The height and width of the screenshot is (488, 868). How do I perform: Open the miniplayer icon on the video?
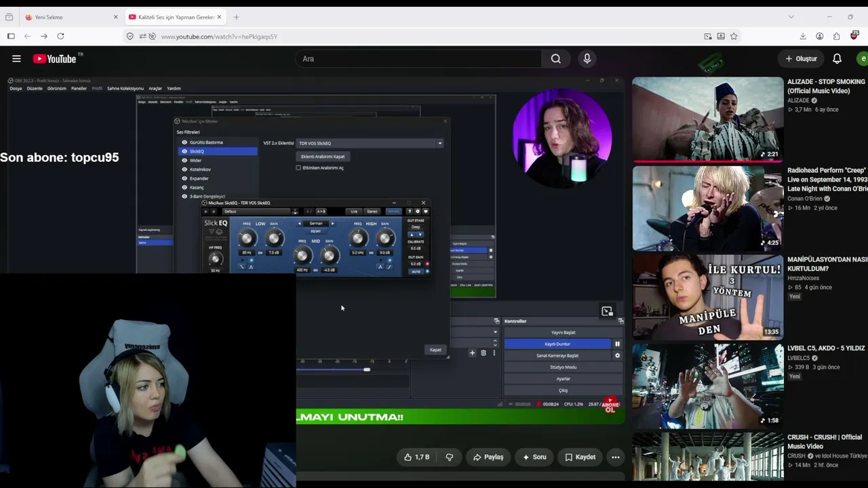(x=607, y=311)
